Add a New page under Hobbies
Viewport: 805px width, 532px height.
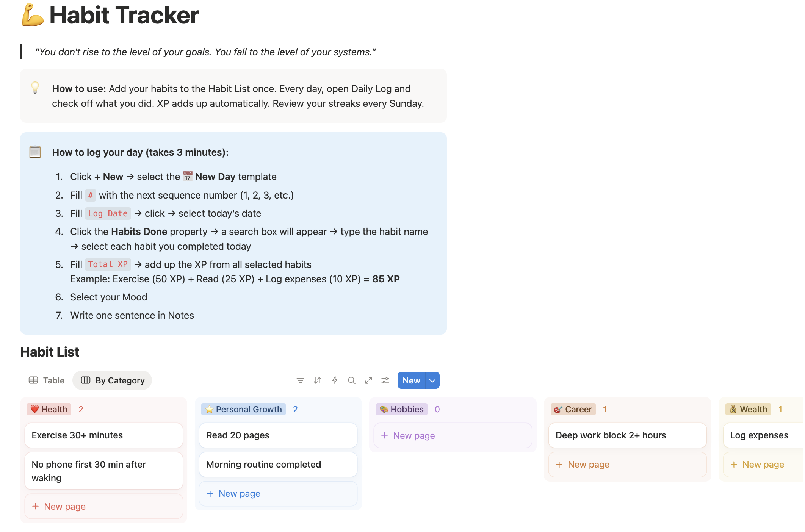pyautogui.click(x=414, y=435)
